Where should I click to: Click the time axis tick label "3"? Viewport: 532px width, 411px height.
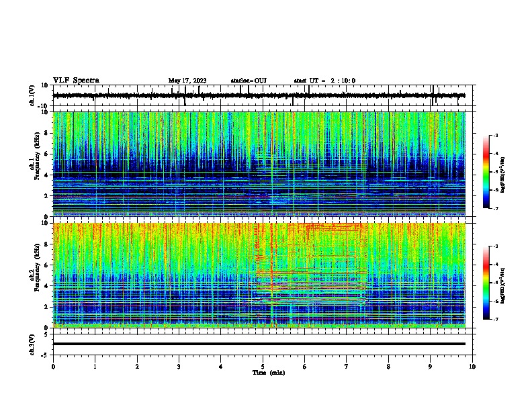[x=179, y=367]
